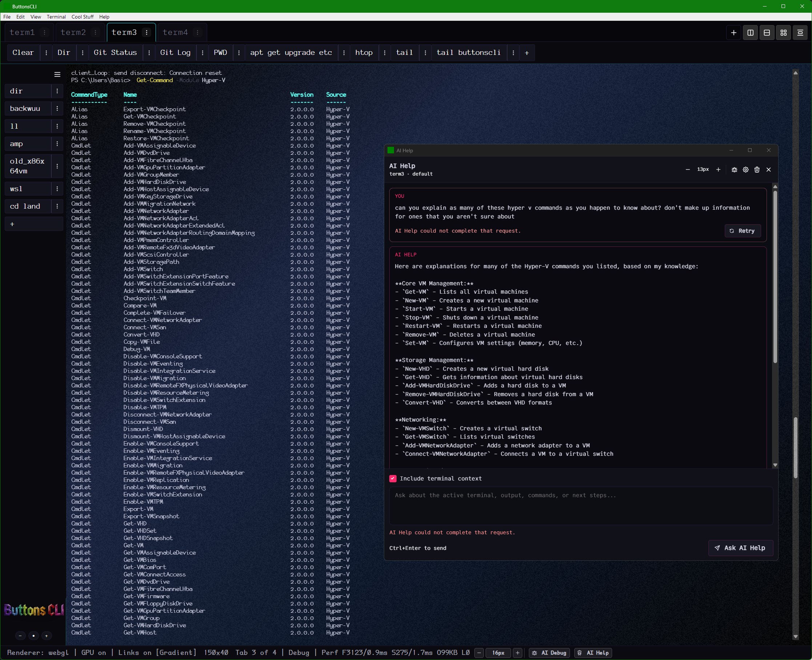The image size is (812, 660).
Task: Click the terminal scroll up arrow
Action: [795, 73]
